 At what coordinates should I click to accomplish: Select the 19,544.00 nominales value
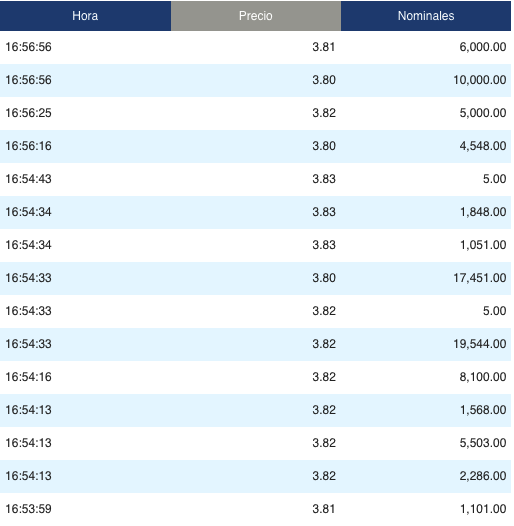pyautogui.click(x=480, y=344)
